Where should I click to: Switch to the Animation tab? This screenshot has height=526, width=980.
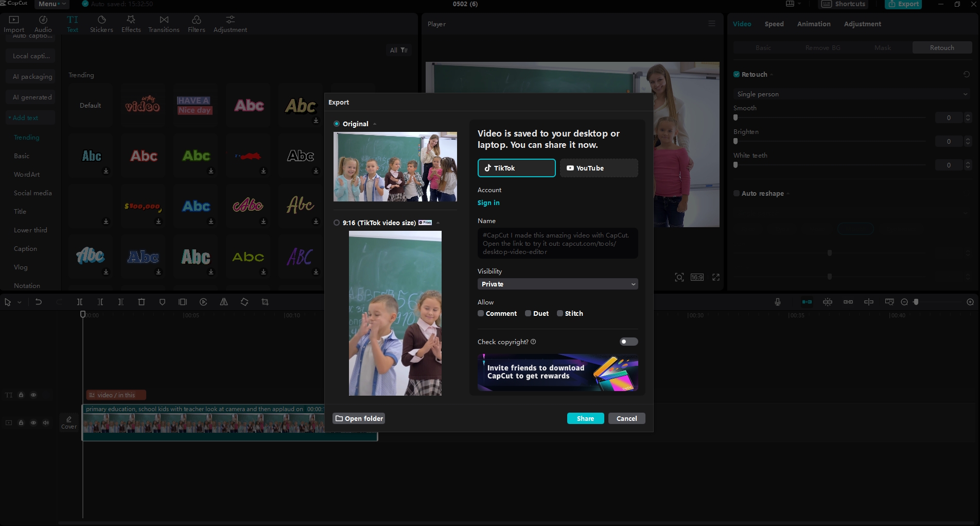pos(813,24)
